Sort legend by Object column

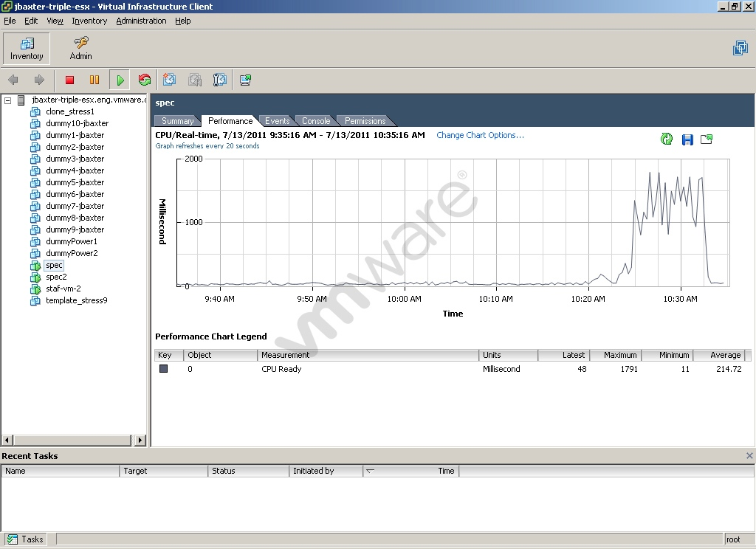(220, 355)
